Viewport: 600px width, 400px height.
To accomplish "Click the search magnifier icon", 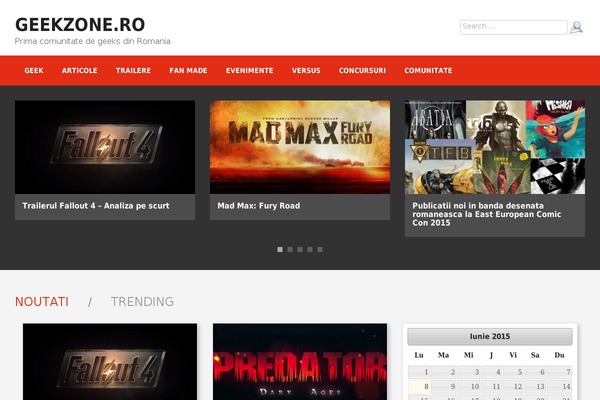I will click(x=576, y=28).
